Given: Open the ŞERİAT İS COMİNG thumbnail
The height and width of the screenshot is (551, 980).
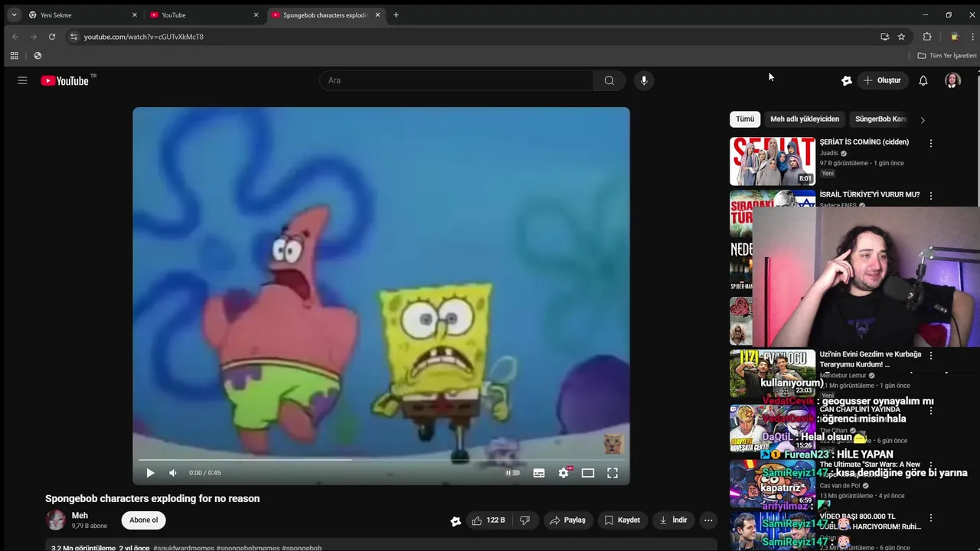Looking at the screenshot, I should click(x=773, y=161).
